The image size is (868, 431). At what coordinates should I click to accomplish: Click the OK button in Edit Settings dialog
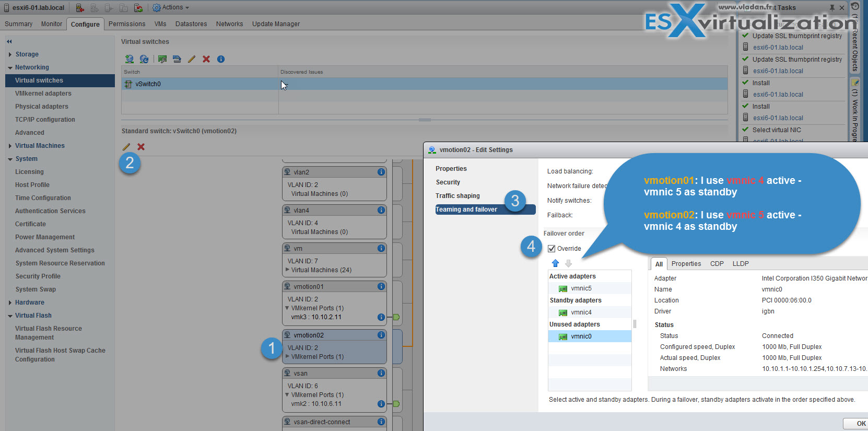click(x=857, y=424)
